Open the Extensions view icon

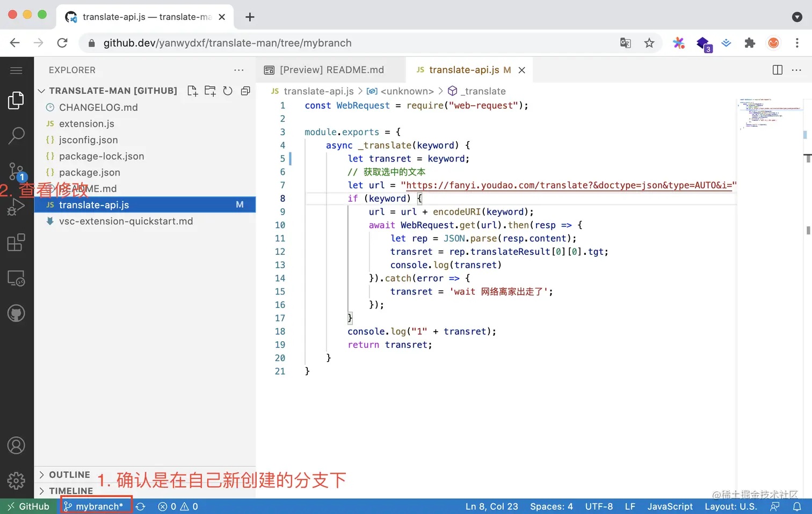pos(16,243)
